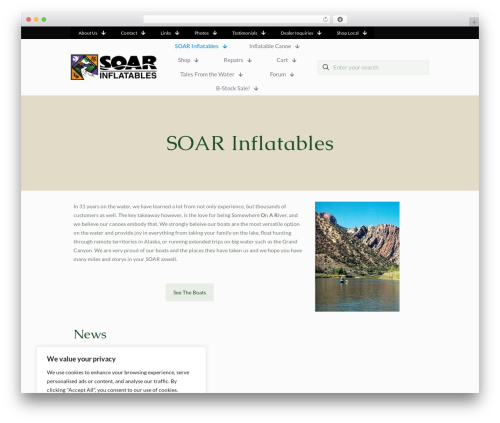The image size is (500, 423).
Task: Open the Forum nav link
Action: [x=278, y=75]
